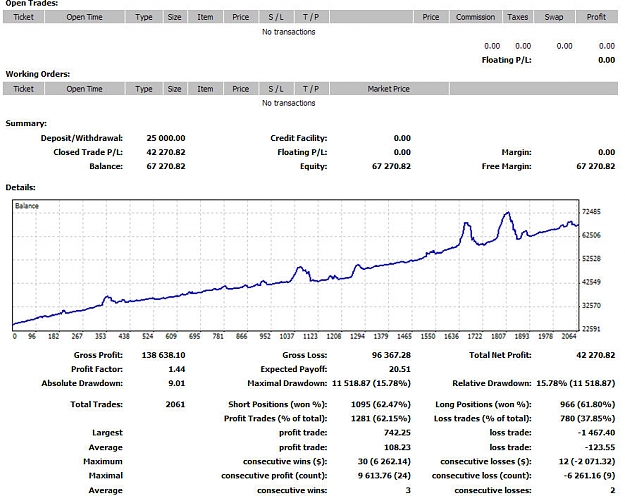Click the Ticket column header in Open Trades

(x=24, y=17)
